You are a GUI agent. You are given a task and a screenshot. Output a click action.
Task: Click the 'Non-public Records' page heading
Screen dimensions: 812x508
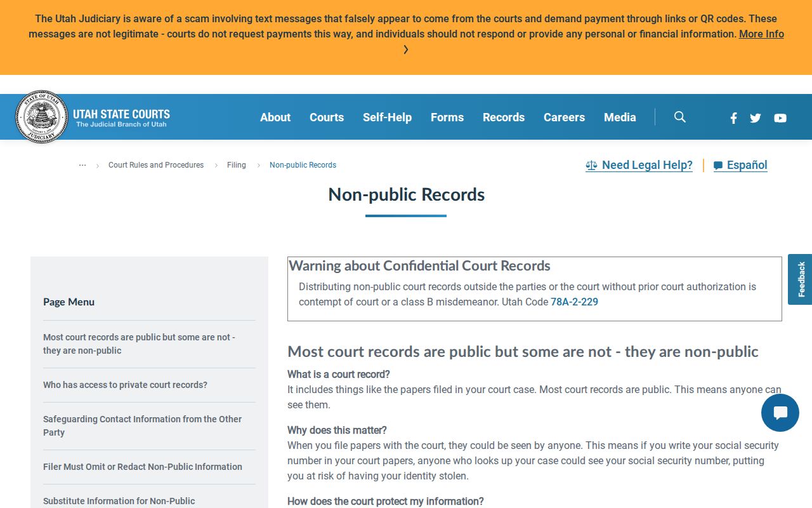coord(406,194)
